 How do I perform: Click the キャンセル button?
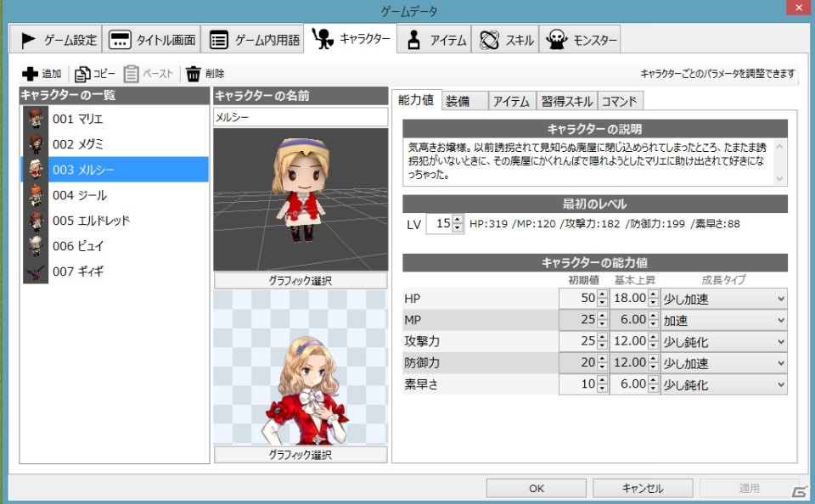tap(643, 489)
